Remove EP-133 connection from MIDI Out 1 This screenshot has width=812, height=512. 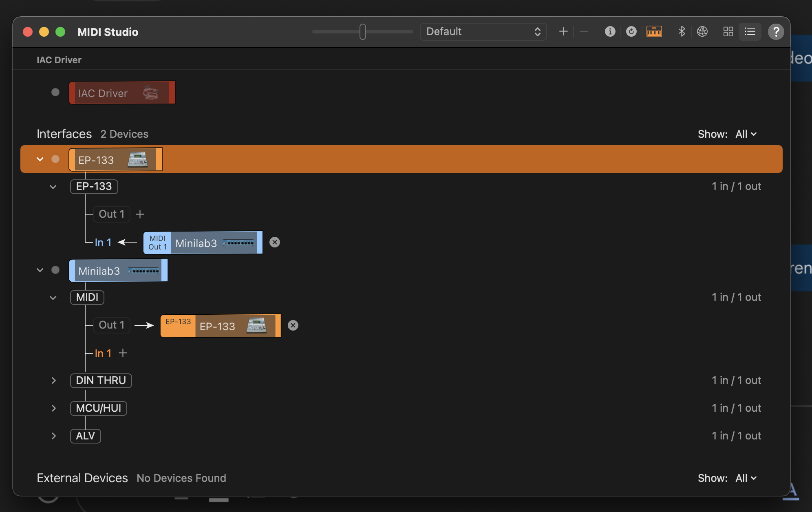coord(293,325)
